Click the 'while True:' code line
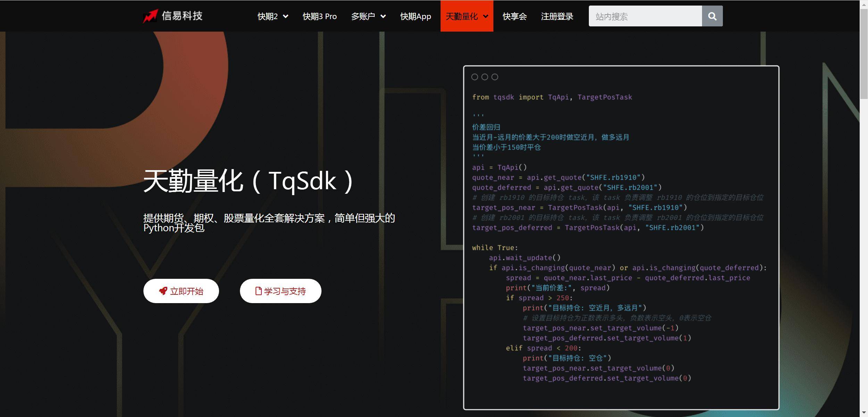The image size is (868, 417). pos(495,248)
